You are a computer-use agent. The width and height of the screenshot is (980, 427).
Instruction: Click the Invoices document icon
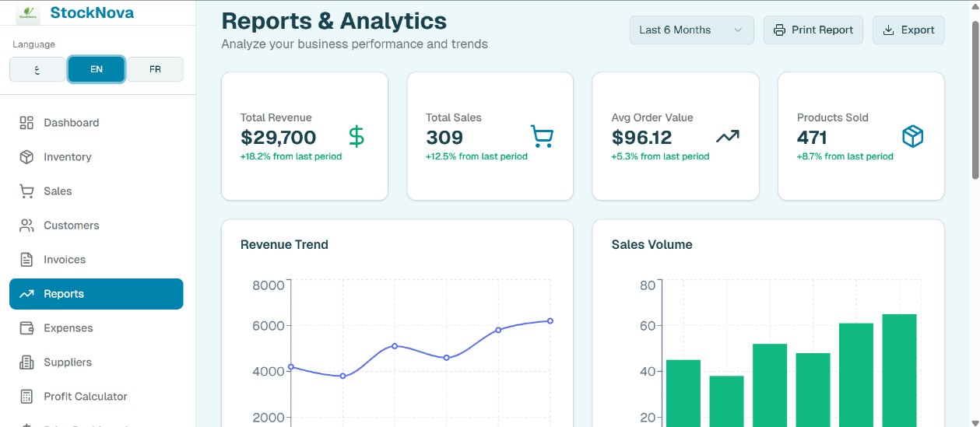click(26, 260)
